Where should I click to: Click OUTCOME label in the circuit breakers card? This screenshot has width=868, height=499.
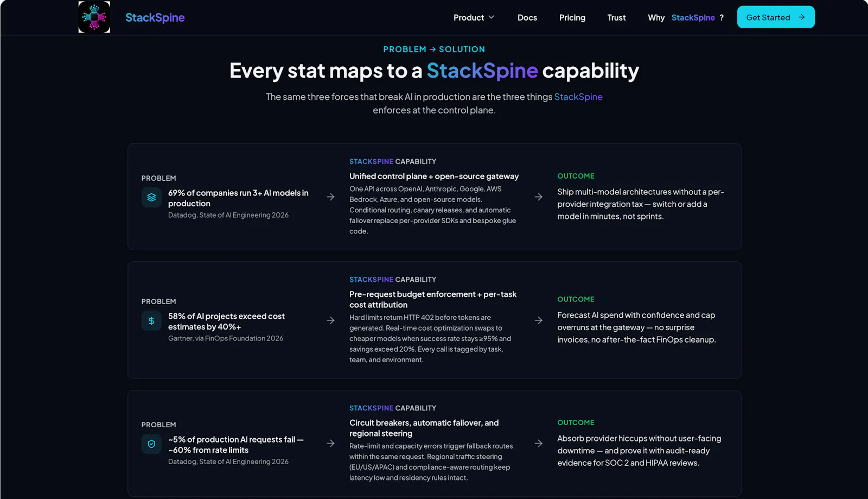(576, 422)
